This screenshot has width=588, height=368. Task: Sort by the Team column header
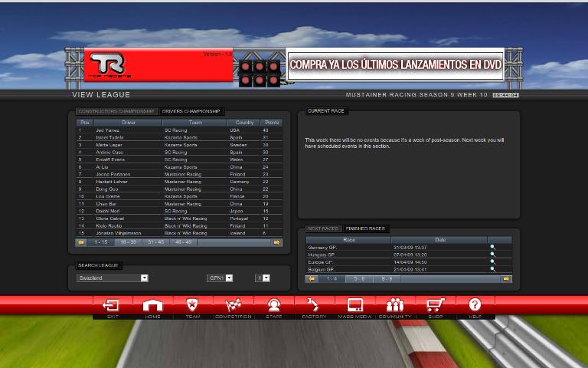tap(195, 123)
